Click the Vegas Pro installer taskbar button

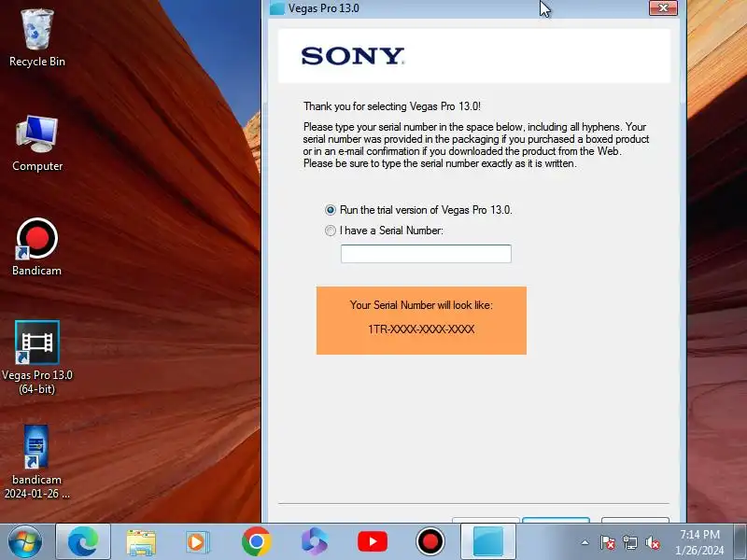click(488, 542)
